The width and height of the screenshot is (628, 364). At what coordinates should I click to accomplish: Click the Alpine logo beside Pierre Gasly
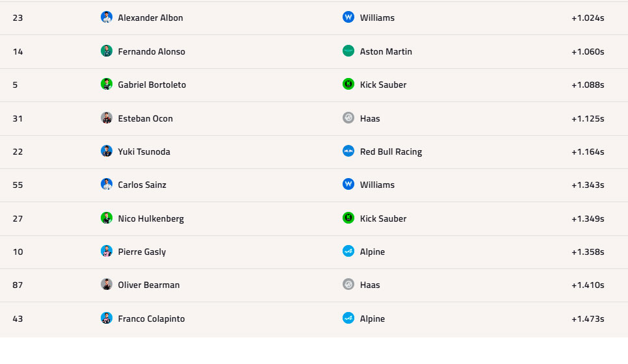coord(348,252)
